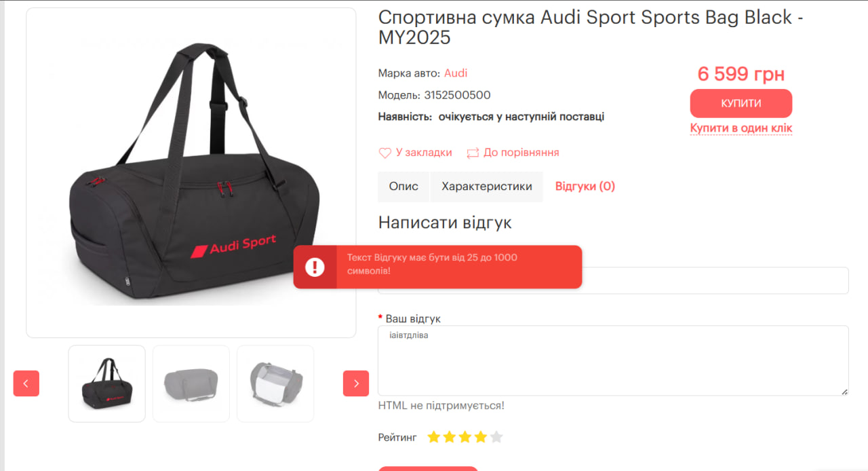This screenshot has width=868, height=471.
Task: Select the open bag thumbnail
Action: tap(275, 383)
